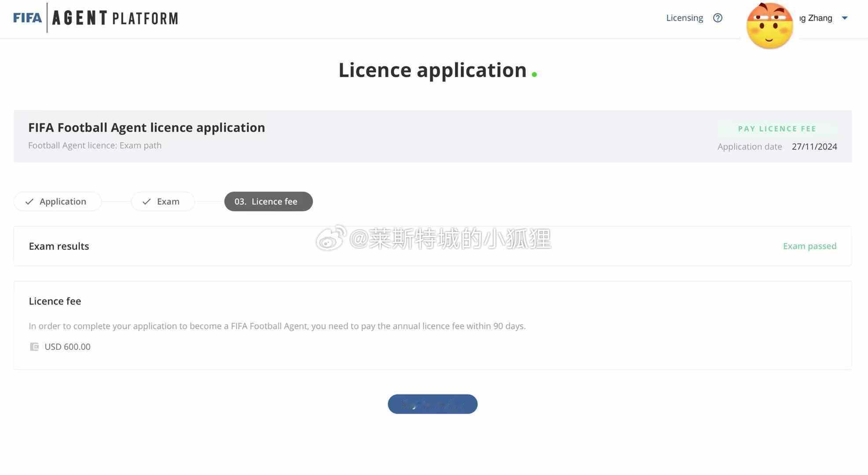Click the 'Application date' label
The width and height of the screenshot is (868, 475).
point(750,147)
